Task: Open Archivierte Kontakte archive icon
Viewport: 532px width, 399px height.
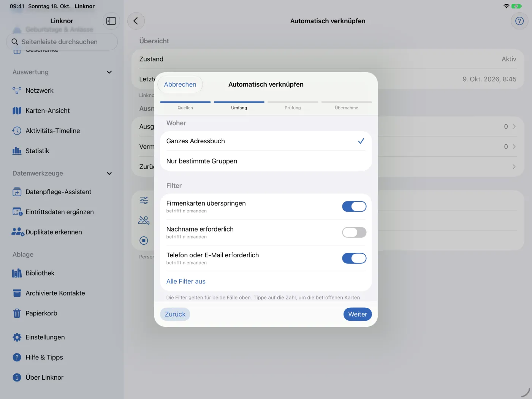Action: coord(17,293)
